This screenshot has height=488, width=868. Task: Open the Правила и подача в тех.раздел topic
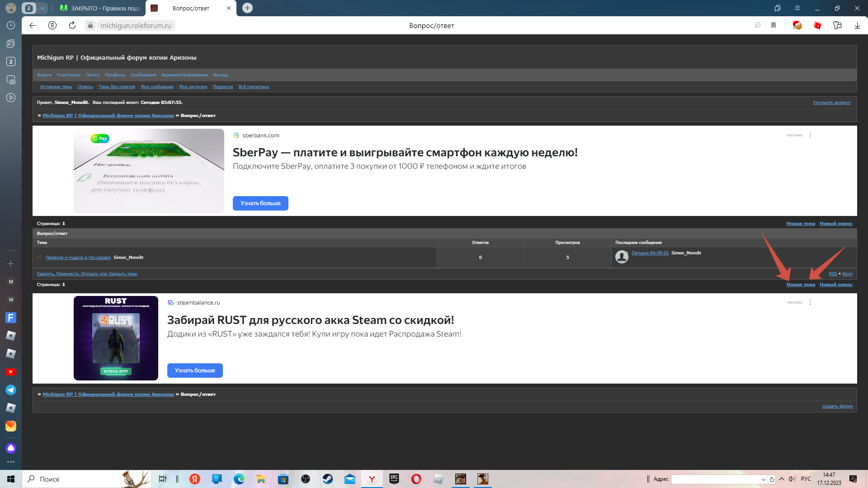click(78, 258)
